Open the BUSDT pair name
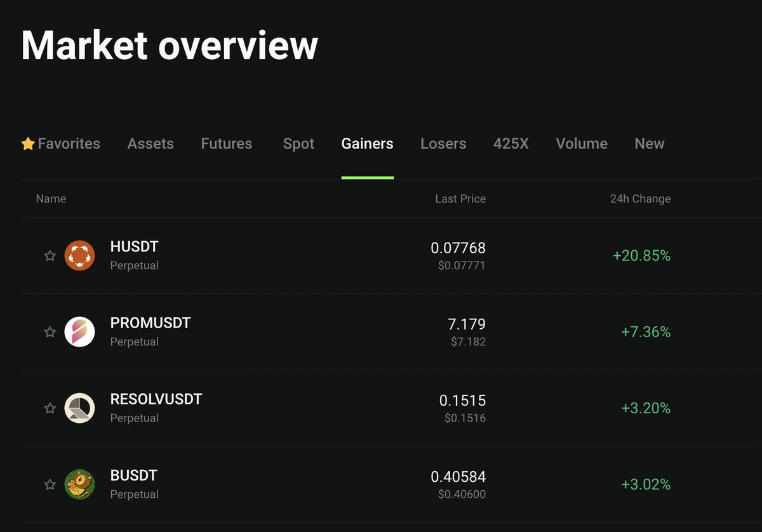The image size is (762, 532). pos(134,475)
